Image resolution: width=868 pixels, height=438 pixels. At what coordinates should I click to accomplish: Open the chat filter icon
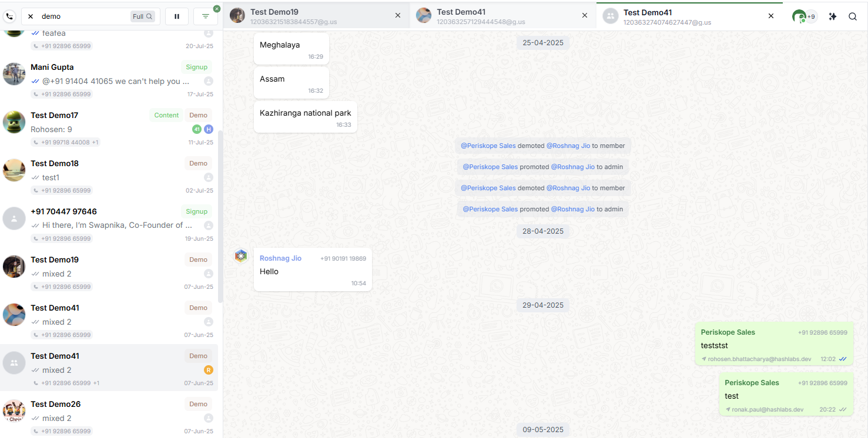point(205,16)
